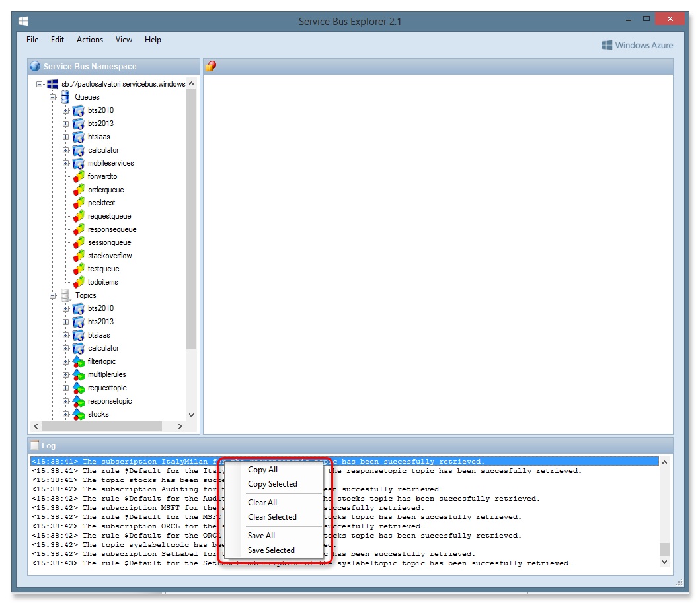Click the tree horizontal scrollbar right arrow

tap(180, 427)
